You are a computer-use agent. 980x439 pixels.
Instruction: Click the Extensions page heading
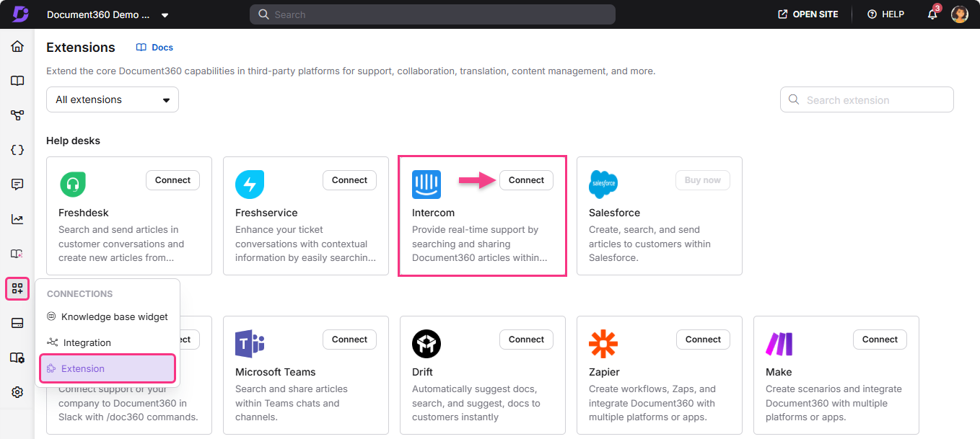[x=81, y=48]
